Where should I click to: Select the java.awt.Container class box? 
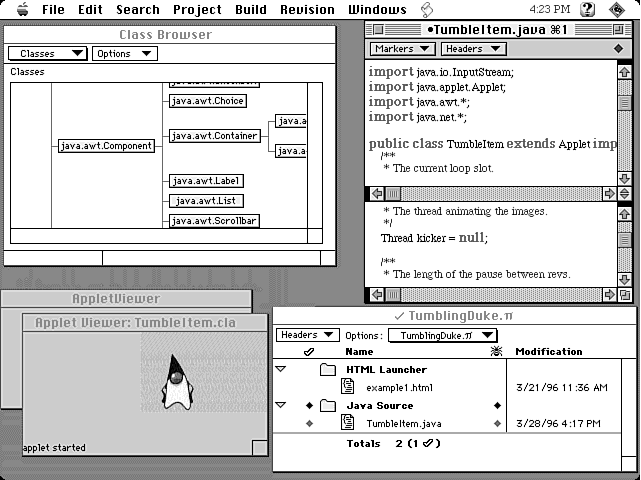214,136
